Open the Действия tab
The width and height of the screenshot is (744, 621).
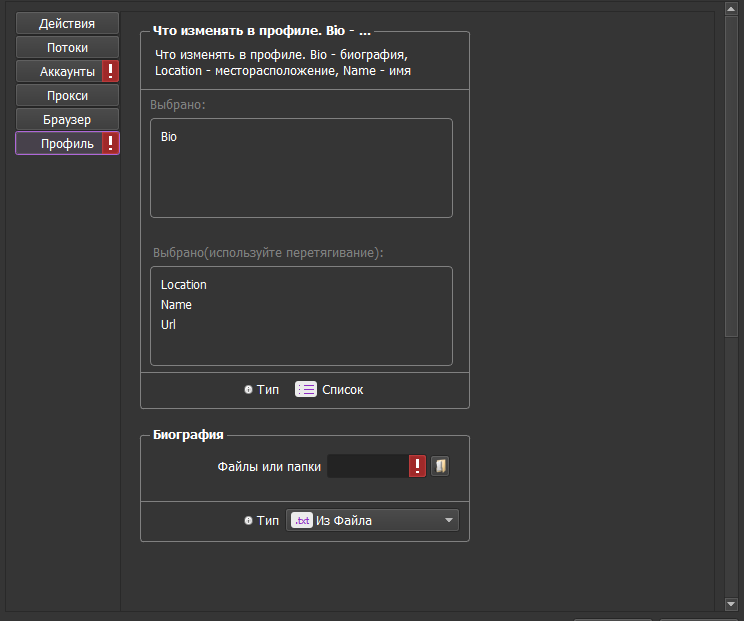(67, 23)
